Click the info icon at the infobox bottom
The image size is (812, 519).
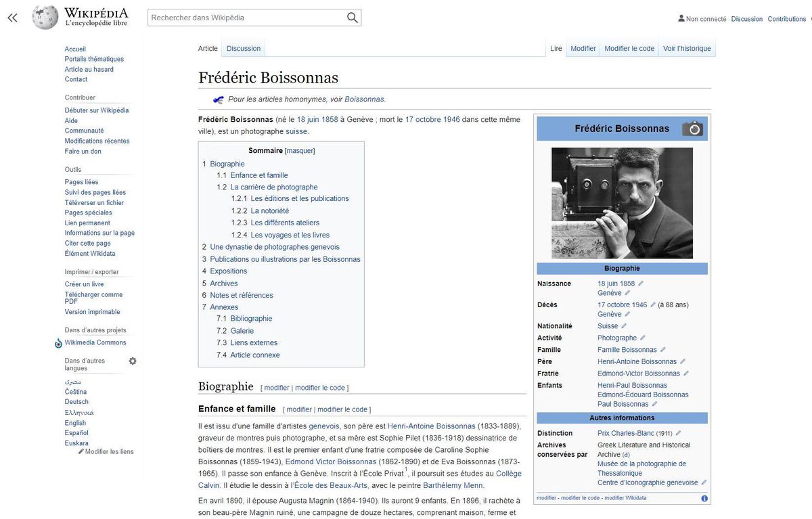point(704,497)
